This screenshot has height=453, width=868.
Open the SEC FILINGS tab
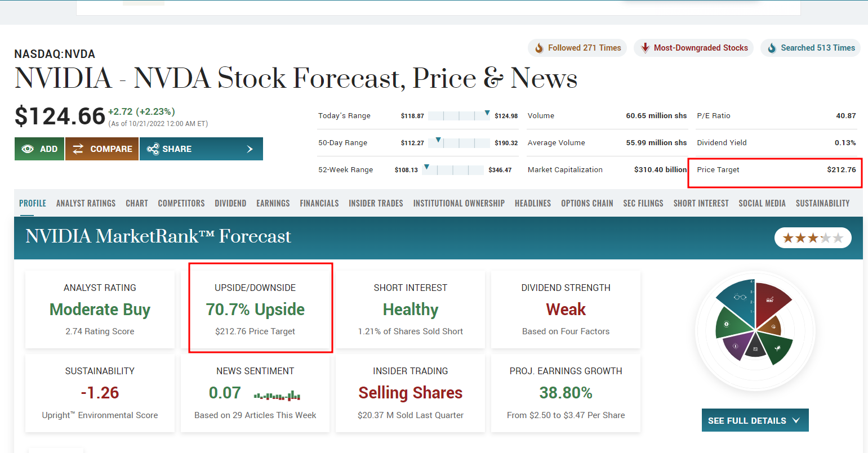[x=643, y=203]
